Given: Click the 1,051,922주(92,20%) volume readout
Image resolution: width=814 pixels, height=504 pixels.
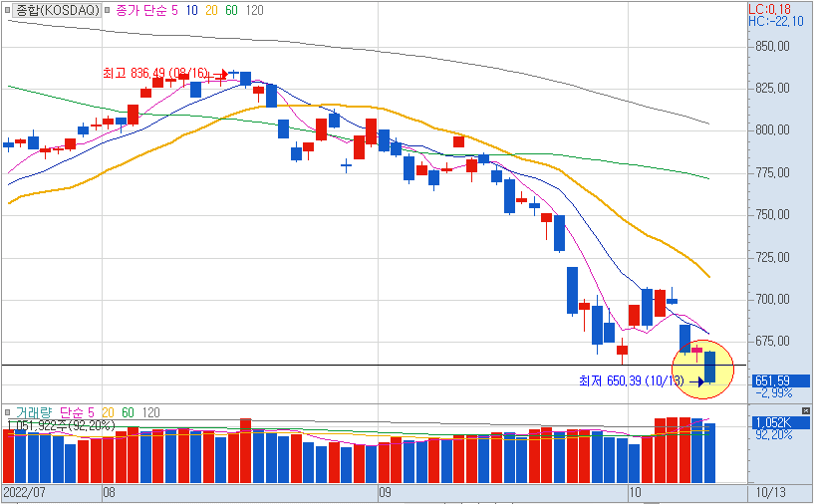Looking at the screenshot, I should pyautogui.click(x=61, y=425).
